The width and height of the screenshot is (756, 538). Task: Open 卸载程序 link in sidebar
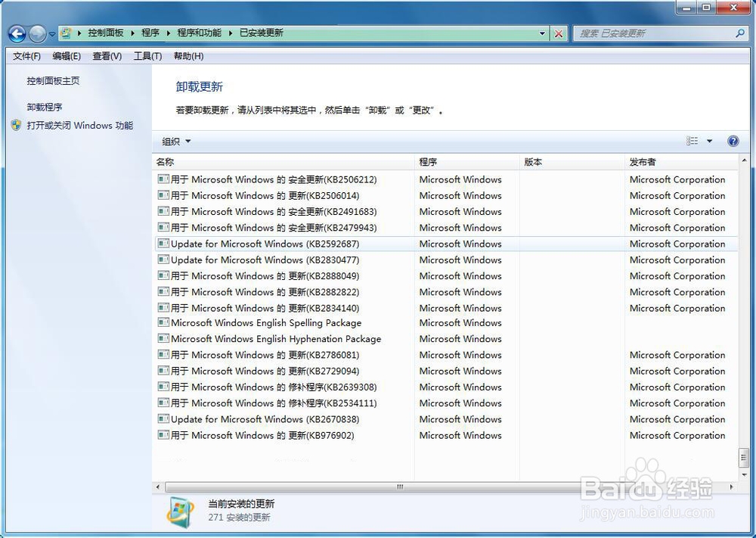(45, 107)
